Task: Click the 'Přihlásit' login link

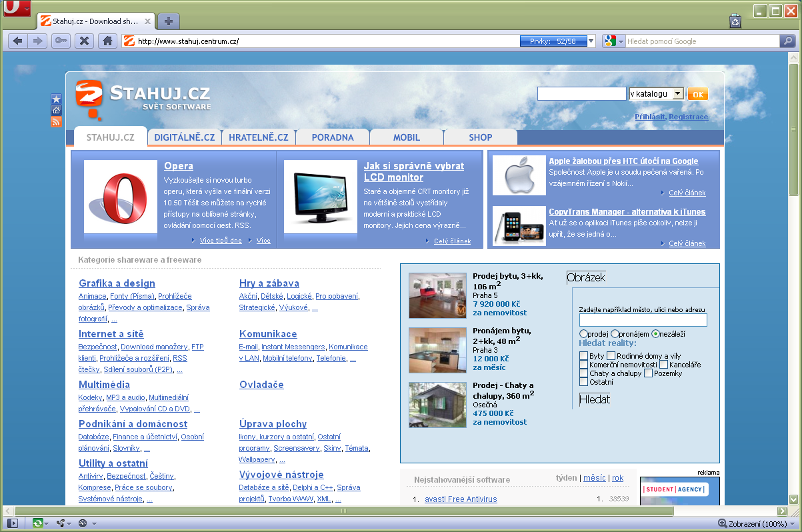Action: point(650,117)
